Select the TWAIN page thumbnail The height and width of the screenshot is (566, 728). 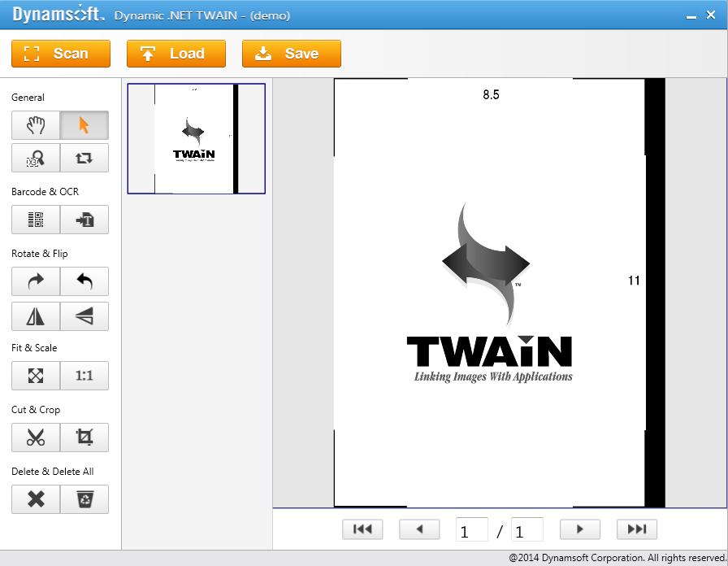pos(196,138)
